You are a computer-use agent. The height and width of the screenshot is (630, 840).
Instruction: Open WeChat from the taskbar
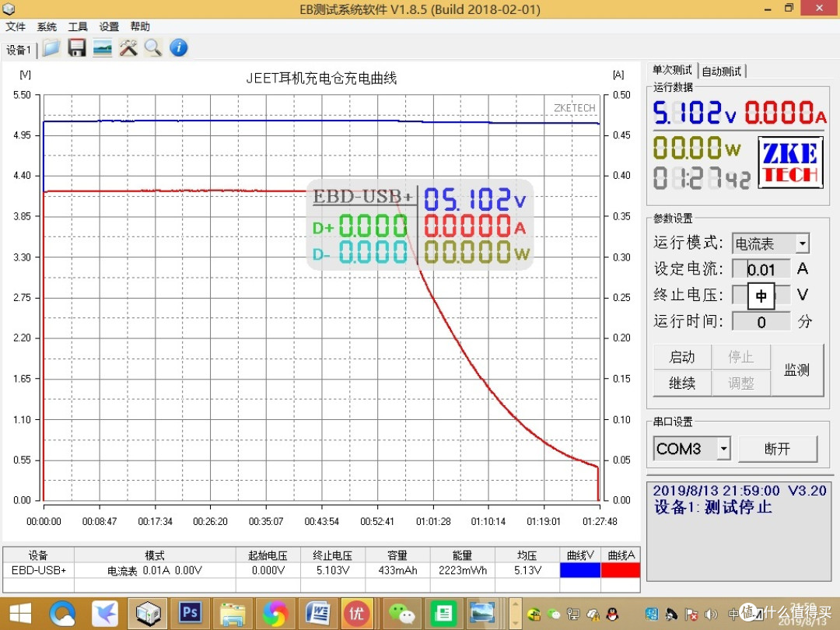tap(401, 614)
